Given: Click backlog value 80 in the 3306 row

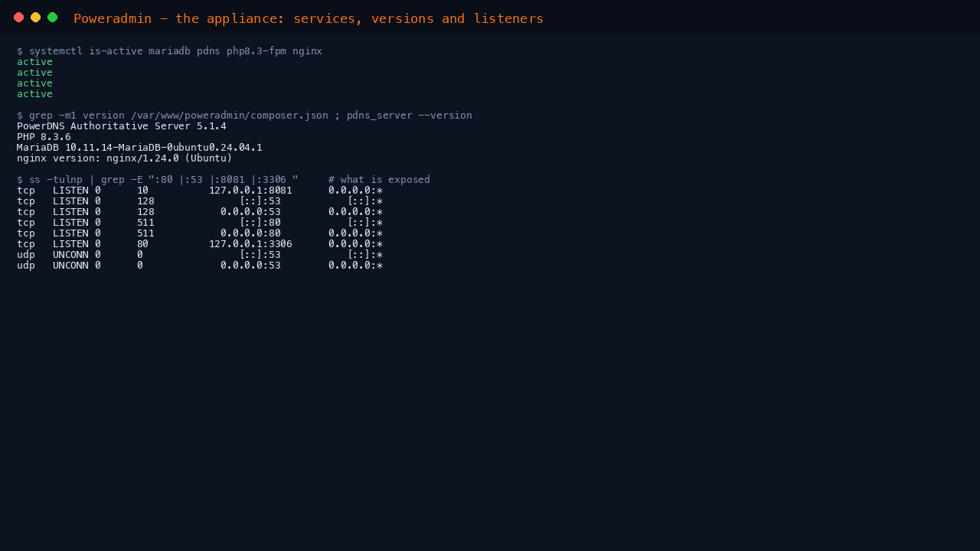Looking at the screenshot, I should pyautogui.click(x=143, y=244).
